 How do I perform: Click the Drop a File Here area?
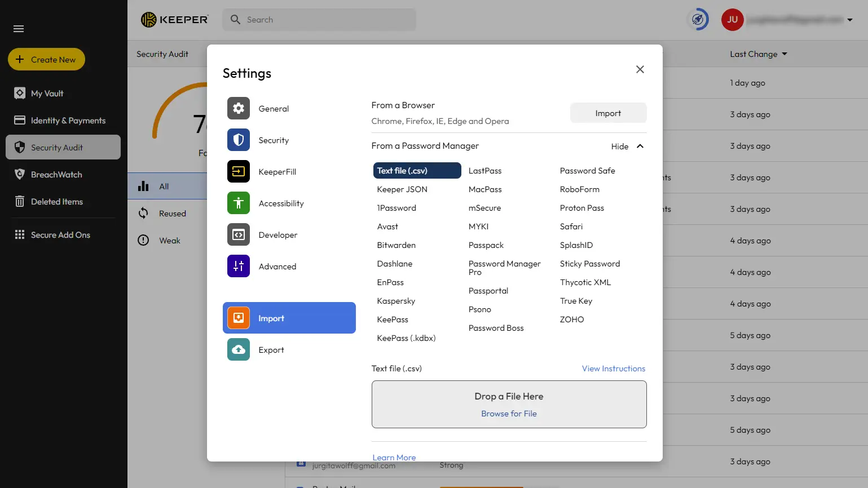509,404
